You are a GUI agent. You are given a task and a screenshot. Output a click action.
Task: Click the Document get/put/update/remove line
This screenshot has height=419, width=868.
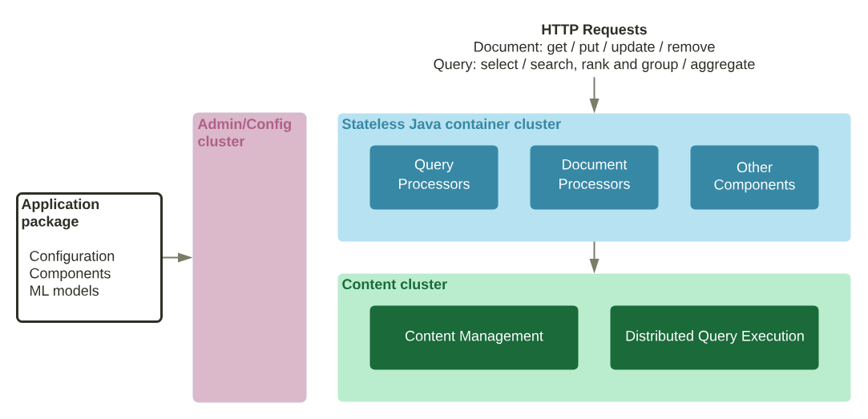[x=594, y=47]
